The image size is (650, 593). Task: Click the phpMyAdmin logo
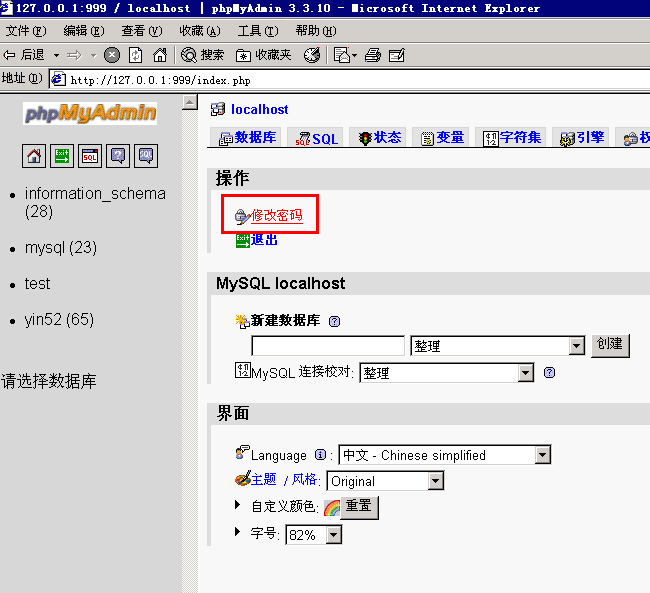click(90, 113)
